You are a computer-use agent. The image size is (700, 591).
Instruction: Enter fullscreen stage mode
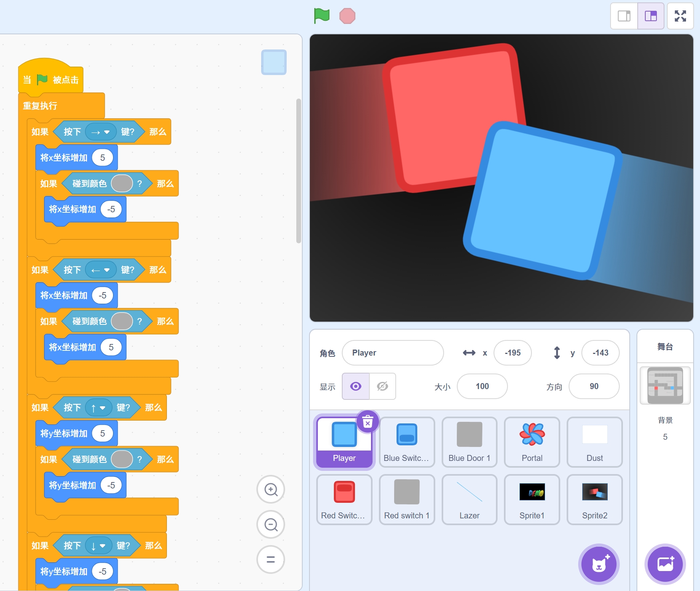pos(680,16)
